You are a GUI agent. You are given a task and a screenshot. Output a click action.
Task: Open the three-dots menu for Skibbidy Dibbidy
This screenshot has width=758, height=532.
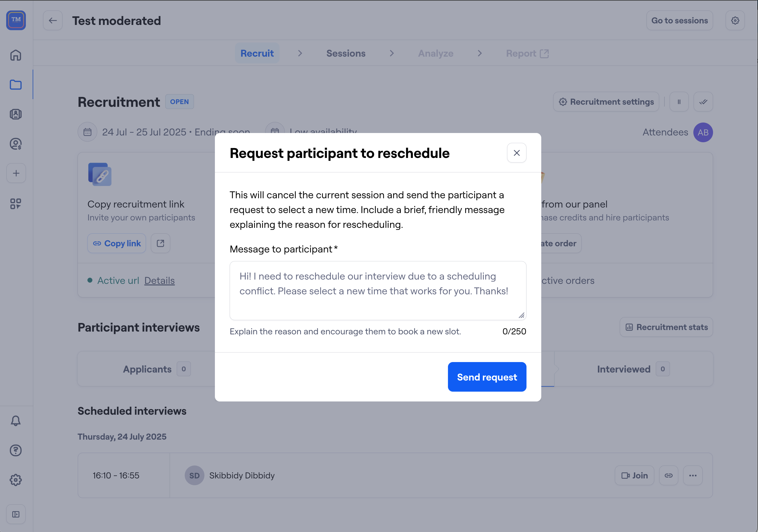coord(692,476)
